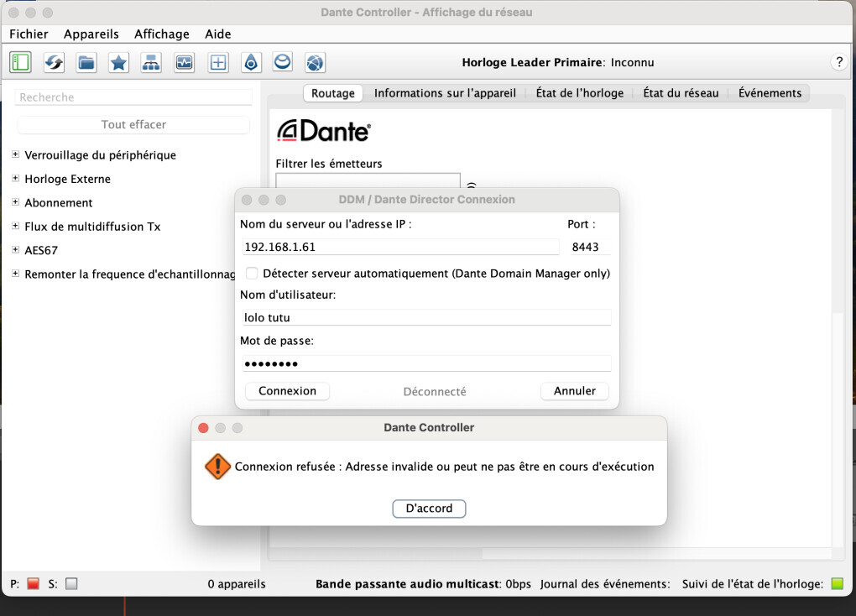
Task: Click the red P primary status indicator
Action: (34, 583)
